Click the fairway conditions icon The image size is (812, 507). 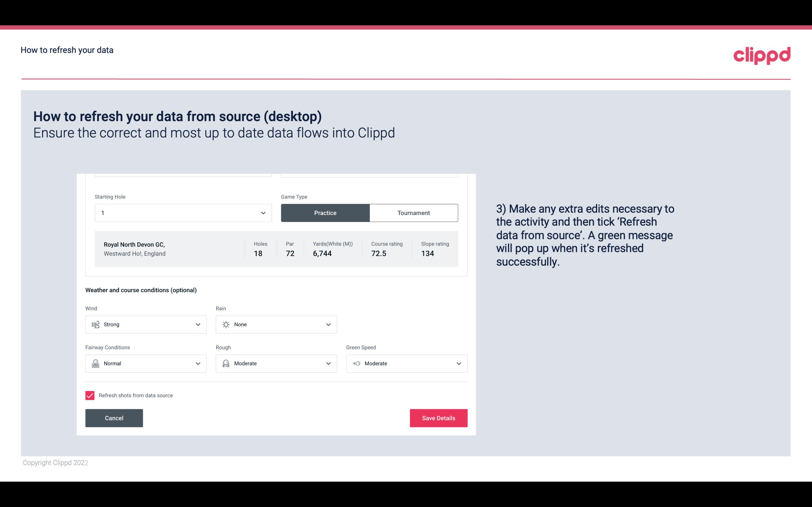click(95, 363)
